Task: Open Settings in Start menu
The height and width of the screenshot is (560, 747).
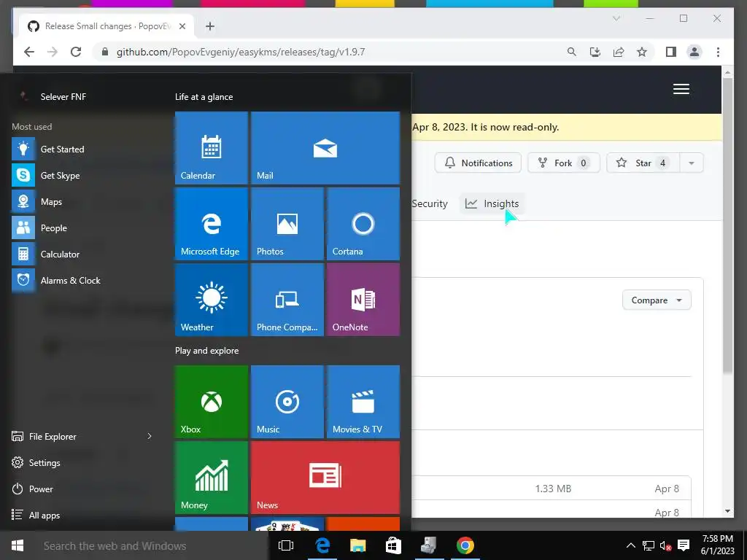Action: (x=36, y=462)
